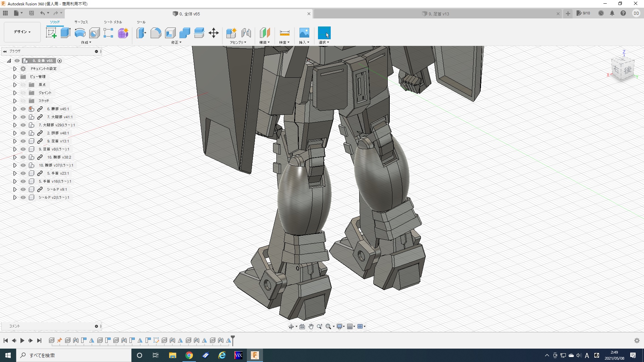Expand the ドキュメントの設定 node
Screen dimensions: 644x362
click(15, 69)
